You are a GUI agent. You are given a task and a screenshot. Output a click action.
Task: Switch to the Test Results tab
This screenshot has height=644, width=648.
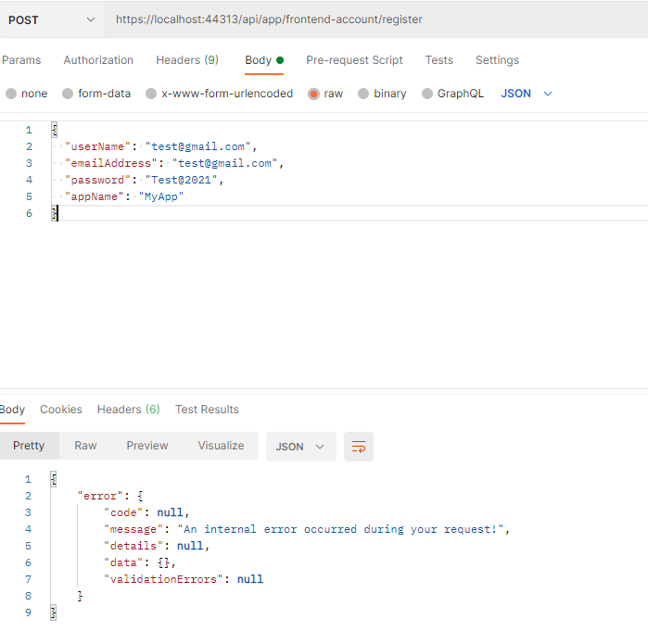207,410
